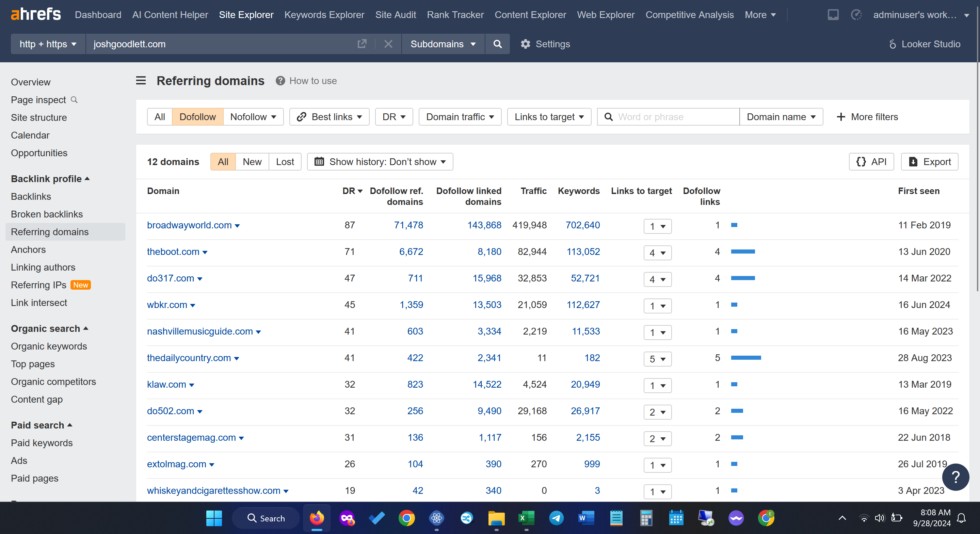Open target URL in new tab icon
This screenshot has width=980, height=534.
(362, 44)
